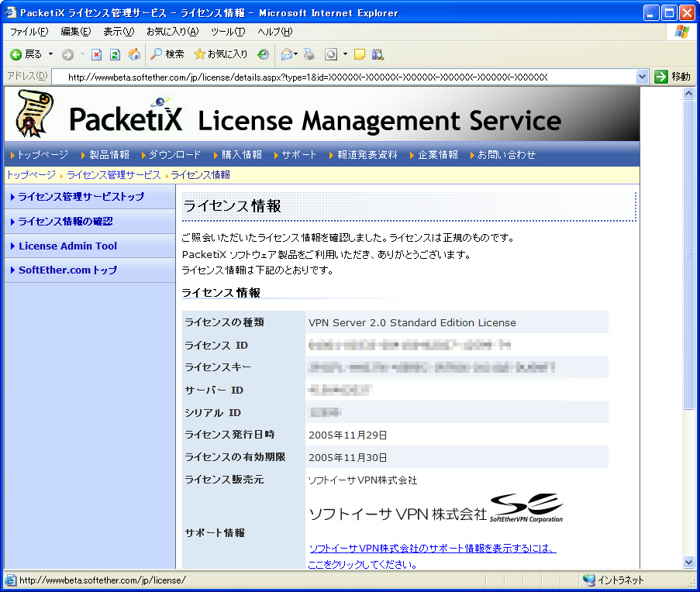Click the Mail icon in toolbar
The height and width of the screenshot is (592, 700).
point(286,54)
